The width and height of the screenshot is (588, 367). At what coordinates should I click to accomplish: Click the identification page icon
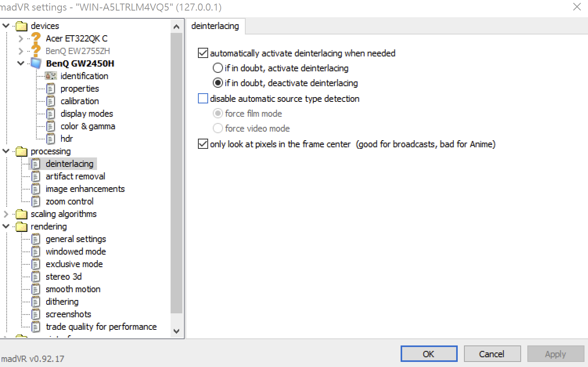coord(51,76)
